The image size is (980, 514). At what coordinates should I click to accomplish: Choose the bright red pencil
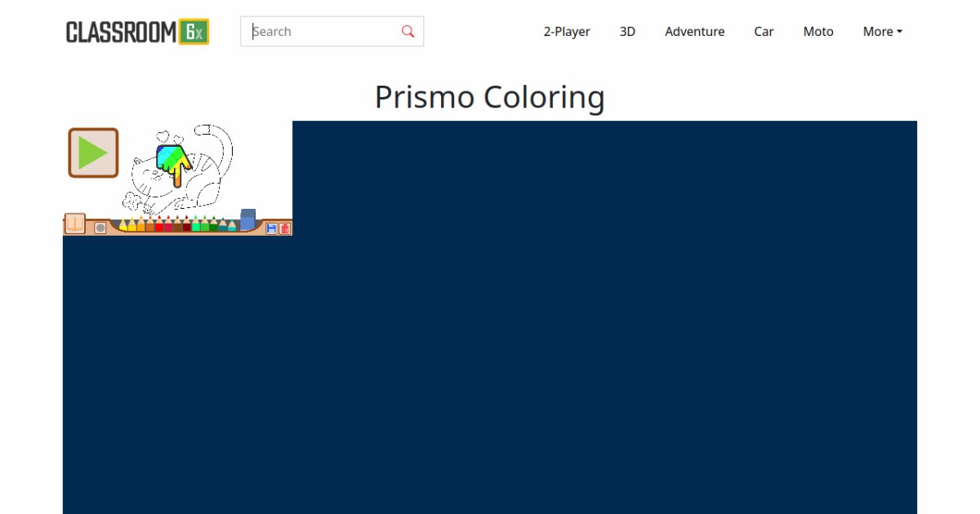pos(159,225)
